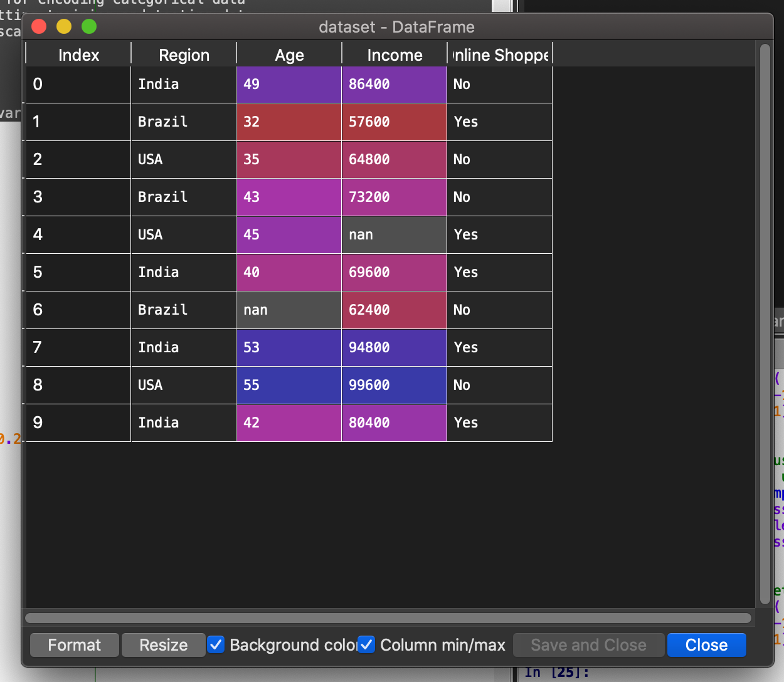
Task: Select the Index column header
Action: point(78,55)
